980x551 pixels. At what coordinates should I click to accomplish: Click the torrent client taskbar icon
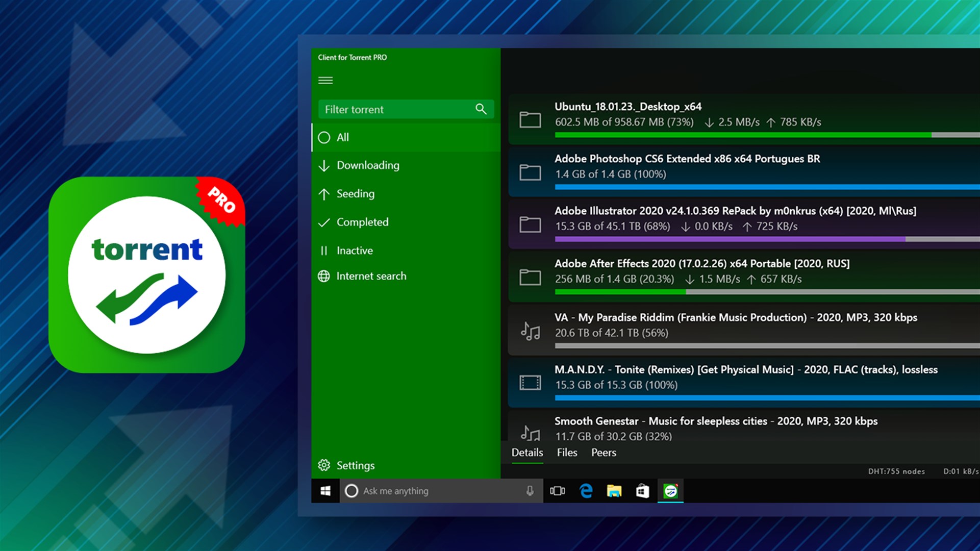pyautogui.click(x=670, y=491)
